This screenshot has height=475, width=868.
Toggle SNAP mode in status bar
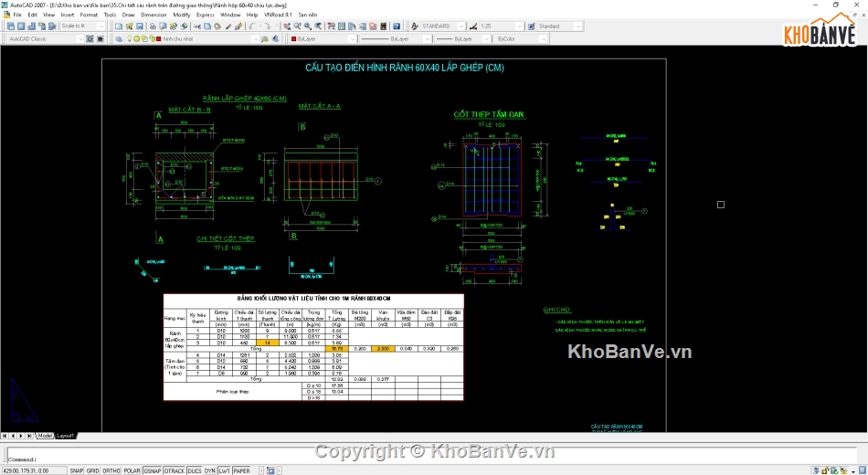click(77, 470)
